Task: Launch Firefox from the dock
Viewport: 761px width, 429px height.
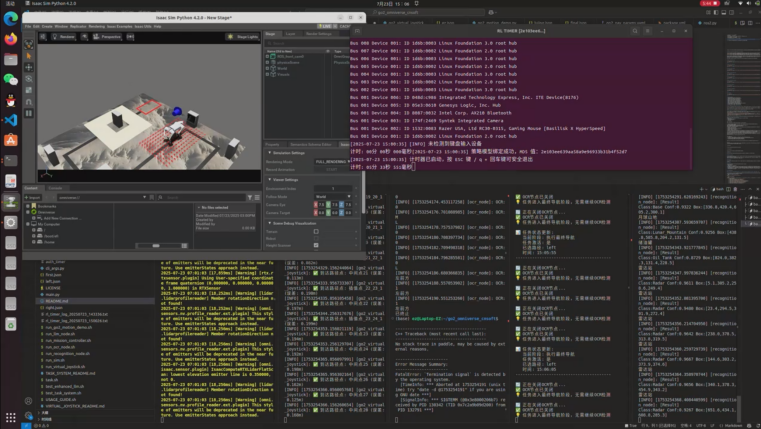Action: pos(11,39)
